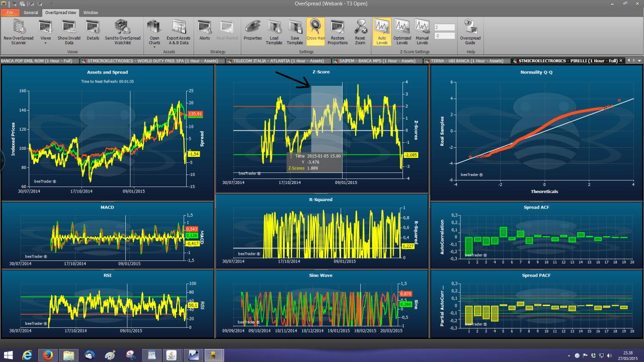This screenshot has width=644, height=362.
Task: Switch to the General ribbon tab
Action: 31,13
